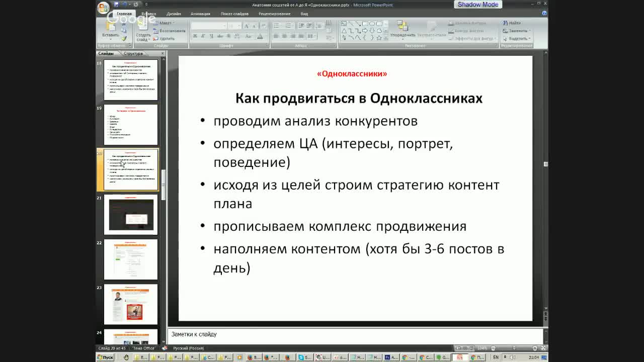This screenshot has width=644, height=362.
Task: Start slide show from the status bar icon
Action: 471,348
